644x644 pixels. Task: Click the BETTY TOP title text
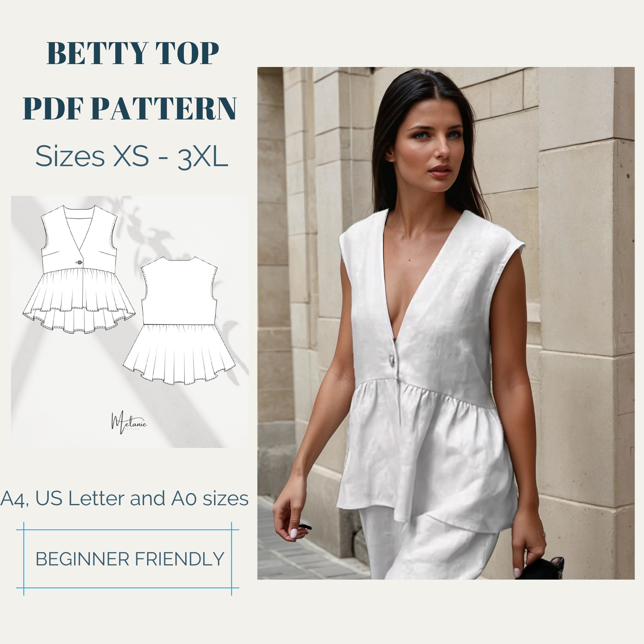pyautogui.click(x=133, y=53)
